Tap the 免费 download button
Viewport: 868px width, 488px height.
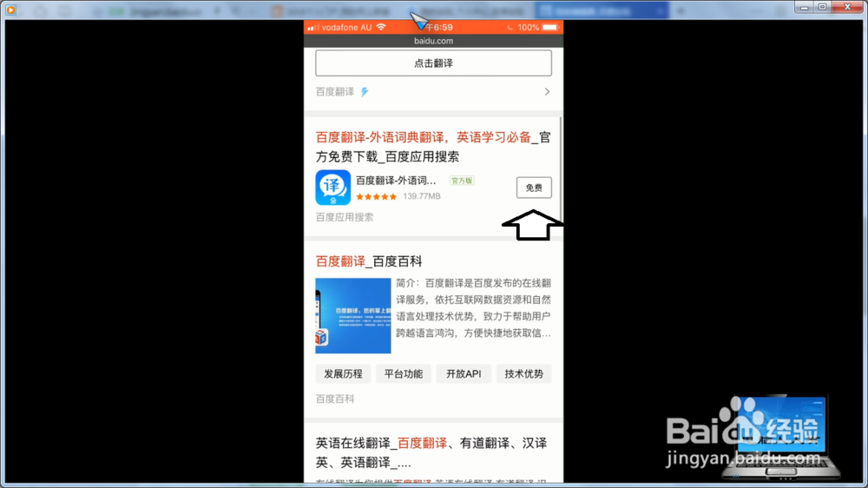pos(534,188)
